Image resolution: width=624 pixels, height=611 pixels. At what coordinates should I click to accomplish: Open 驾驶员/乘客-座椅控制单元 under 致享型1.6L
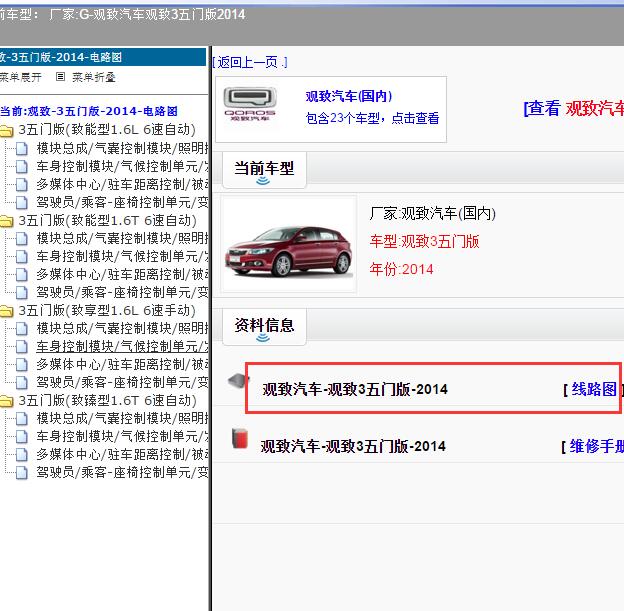pyautogui.click(x=122, y=383)
